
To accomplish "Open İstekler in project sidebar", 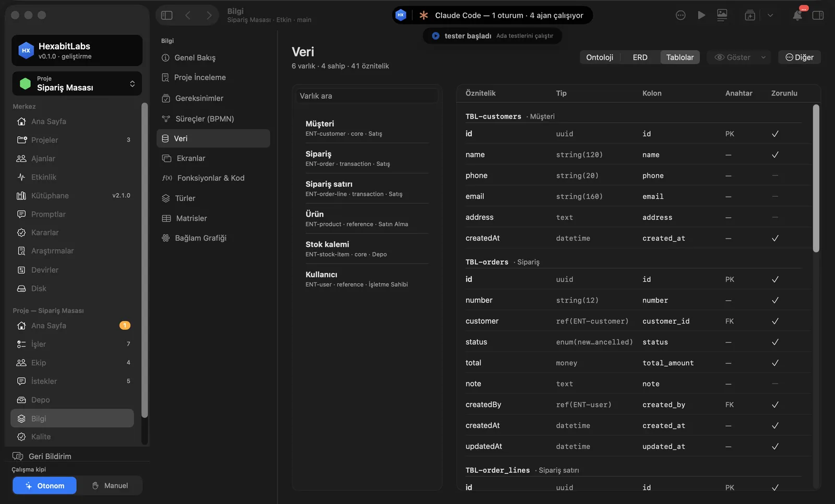I will point(72,381).
